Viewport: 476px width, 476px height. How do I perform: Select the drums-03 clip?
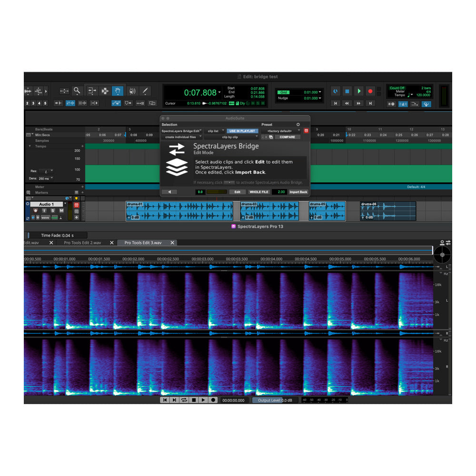[269, 211]
